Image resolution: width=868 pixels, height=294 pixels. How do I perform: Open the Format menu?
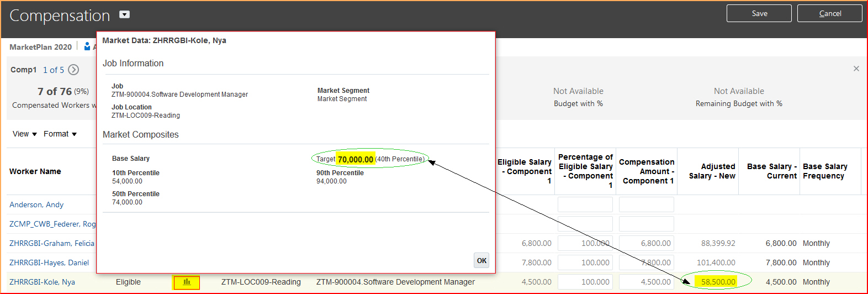point(60,134)
